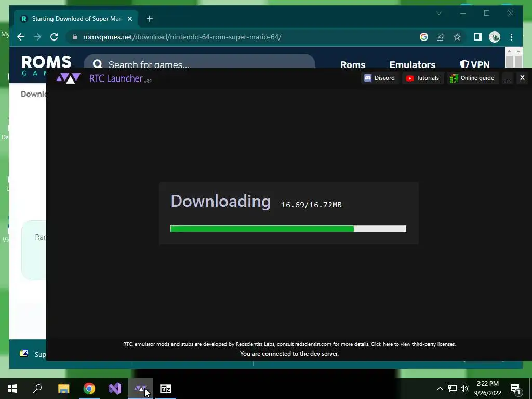Click the Downloading heading text
532x399 pixels.
[x=220, y=202]
